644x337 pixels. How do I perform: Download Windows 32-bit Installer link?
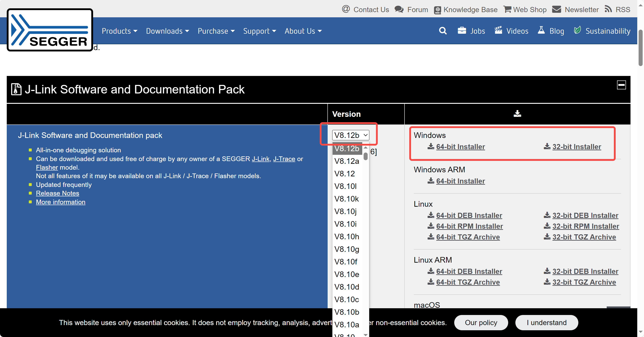pos(577,147)
